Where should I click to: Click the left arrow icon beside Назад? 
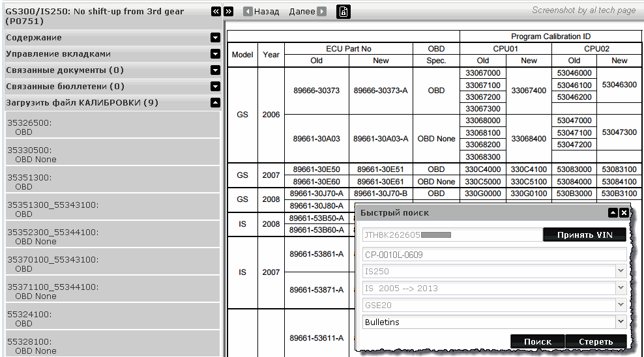tap(248, 12)
